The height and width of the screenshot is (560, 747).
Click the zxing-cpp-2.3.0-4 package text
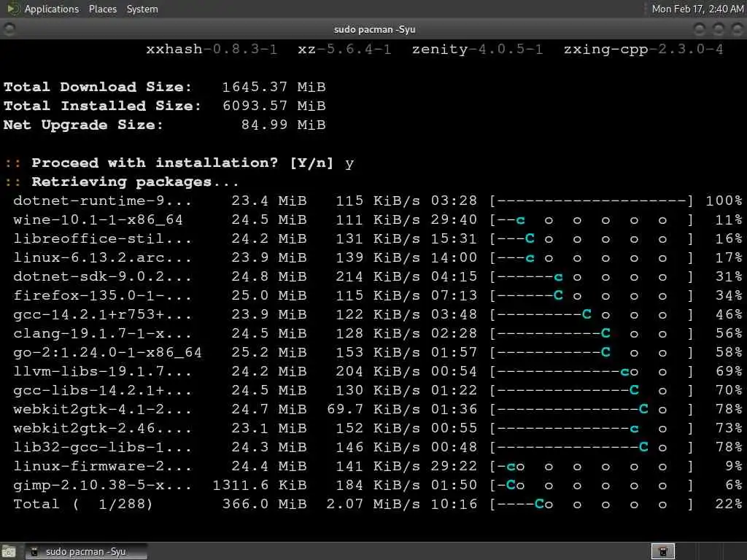click(643, 49)
